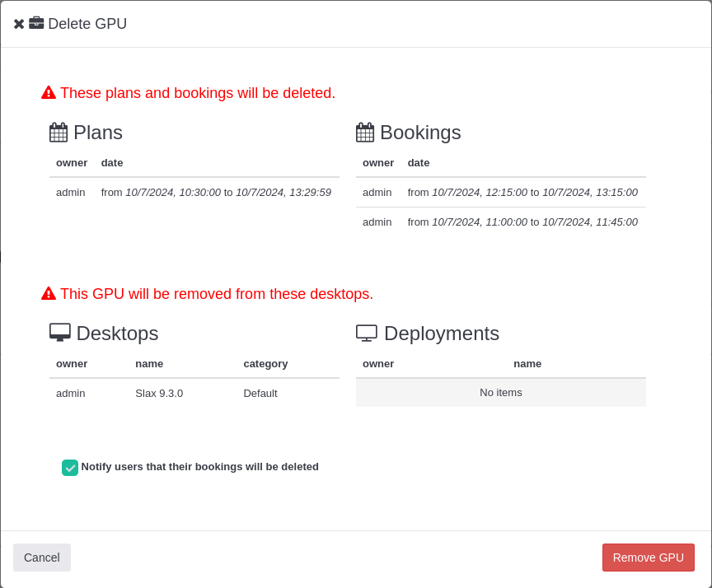Screen dimensions: 712x588
Task: Click the Deployments table name column header
Action: coord(527,364)
